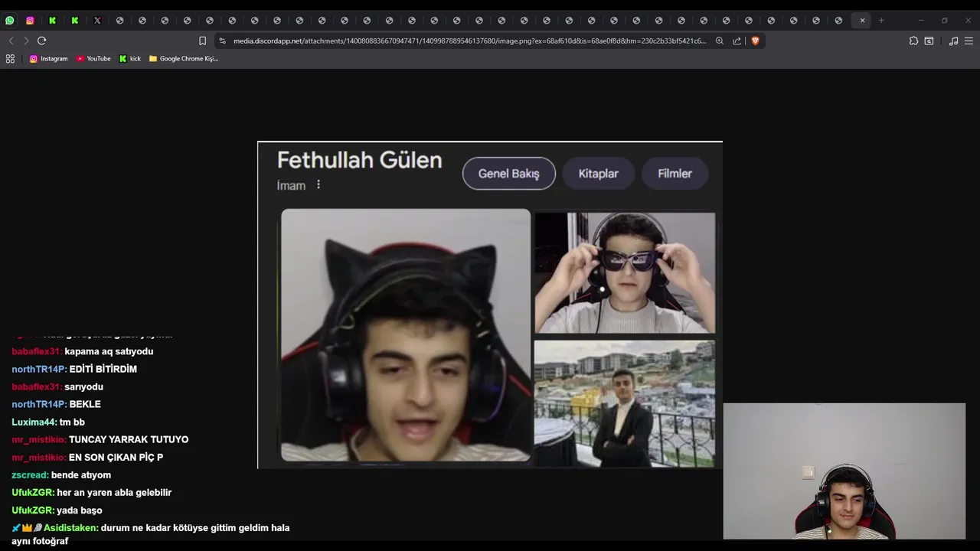Click the address bar URL field

[469, 41]
